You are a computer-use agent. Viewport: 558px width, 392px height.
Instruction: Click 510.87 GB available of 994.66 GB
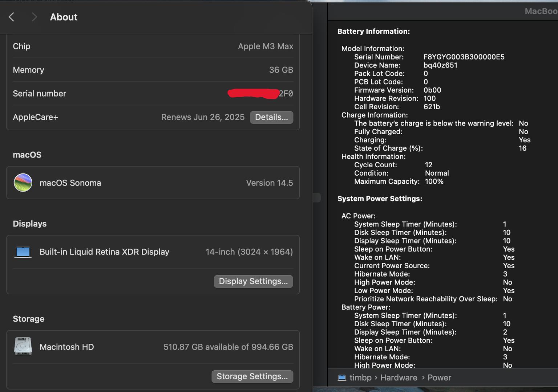[228, 347]
